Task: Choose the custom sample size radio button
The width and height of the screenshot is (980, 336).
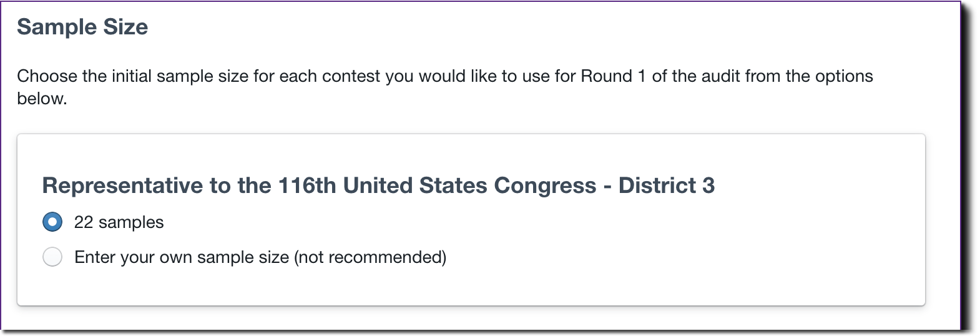Action: click(x=52, y=257)
